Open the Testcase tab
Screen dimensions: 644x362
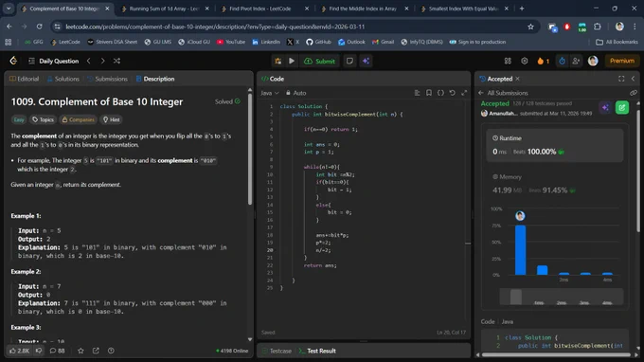click(x=277, y=351)
